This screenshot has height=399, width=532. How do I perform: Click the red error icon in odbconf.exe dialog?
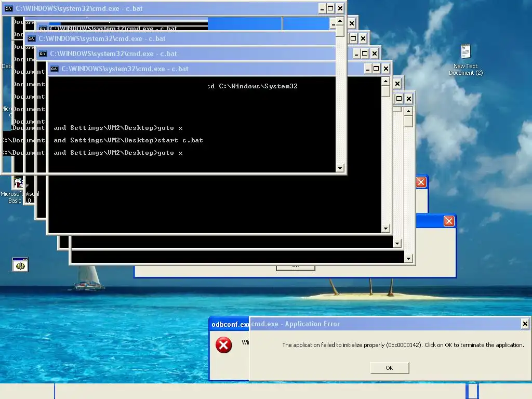tap(223, 345)
